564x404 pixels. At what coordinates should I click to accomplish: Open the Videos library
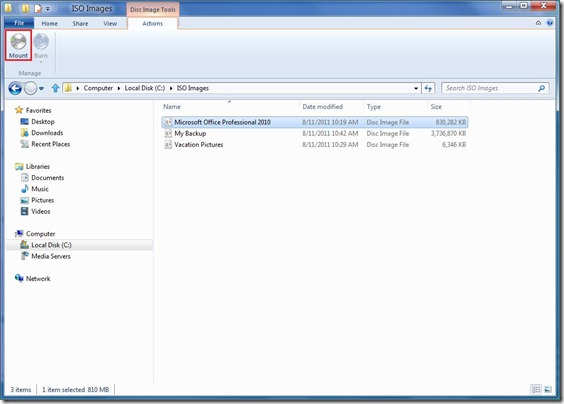(x=41, y=211)
